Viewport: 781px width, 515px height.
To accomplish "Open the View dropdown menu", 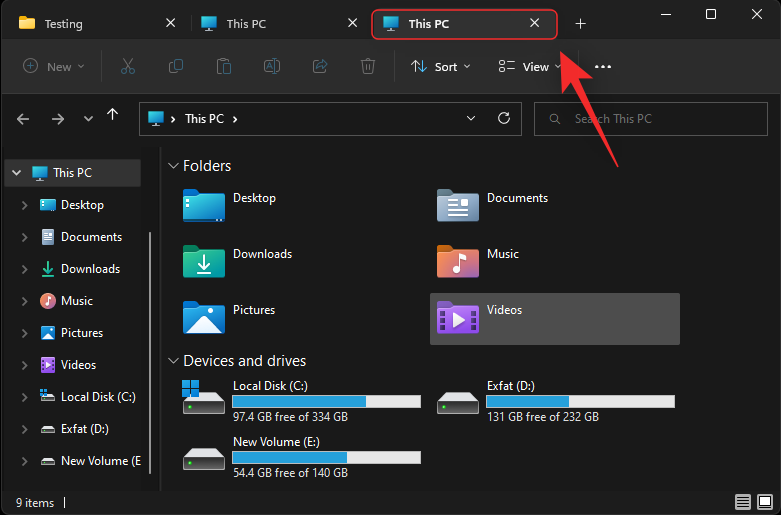I will point(530,66).
